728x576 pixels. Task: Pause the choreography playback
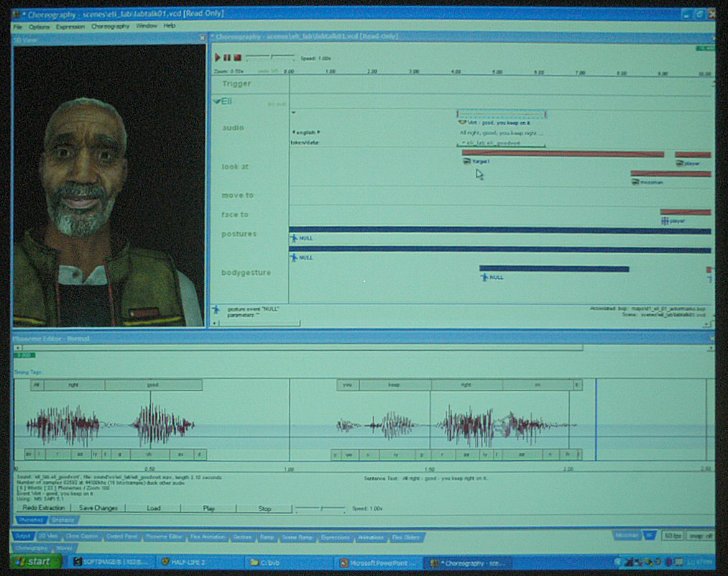point(227,58)
